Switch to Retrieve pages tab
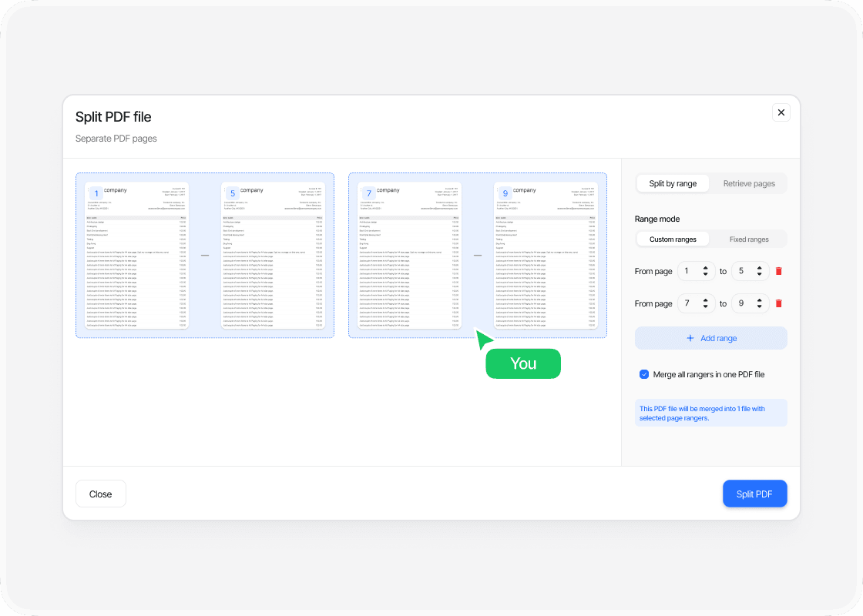Image resolution: width=863 pixels, height=616 pixels. (x=748, y=183)
